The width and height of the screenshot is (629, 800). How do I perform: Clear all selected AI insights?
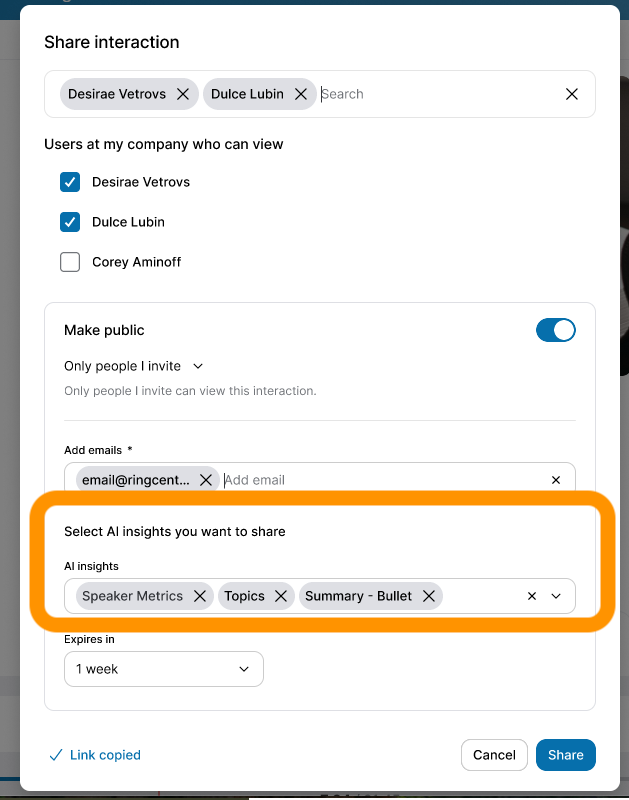pyautogui.click(x=531, y=595)
